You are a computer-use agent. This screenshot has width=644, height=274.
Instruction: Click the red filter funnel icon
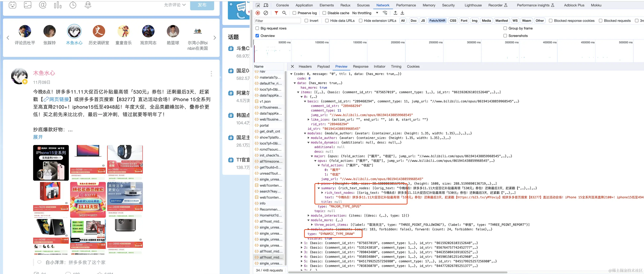[276, 13]
